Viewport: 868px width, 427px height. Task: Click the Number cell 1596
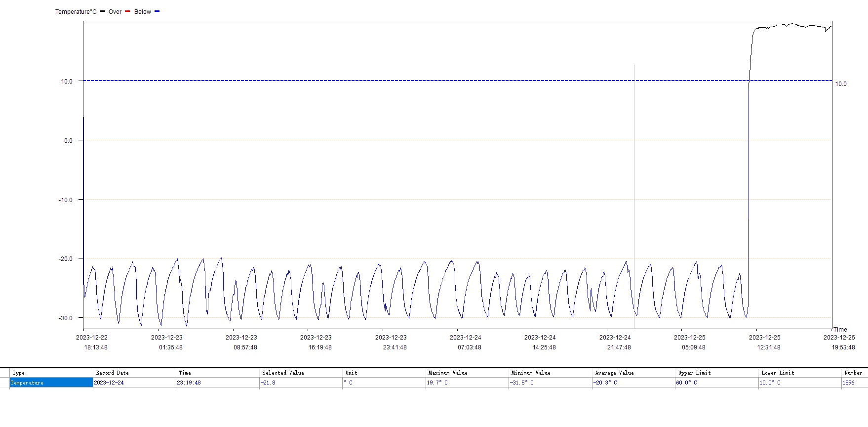(x=855, y=383)
